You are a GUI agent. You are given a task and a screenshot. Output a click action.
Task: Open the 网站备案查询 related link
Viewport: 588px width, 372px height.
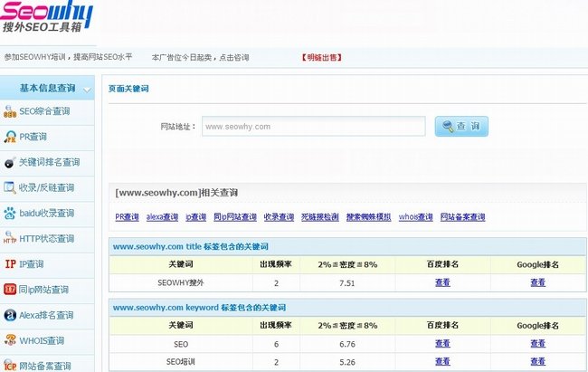click(x=463, y=217)
